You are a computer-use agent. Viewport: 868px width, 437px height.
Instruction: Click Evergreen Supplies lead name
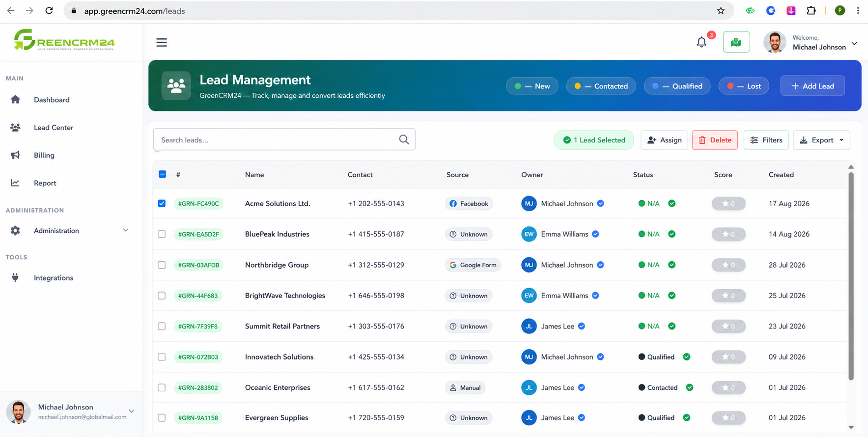click(277, 418)
